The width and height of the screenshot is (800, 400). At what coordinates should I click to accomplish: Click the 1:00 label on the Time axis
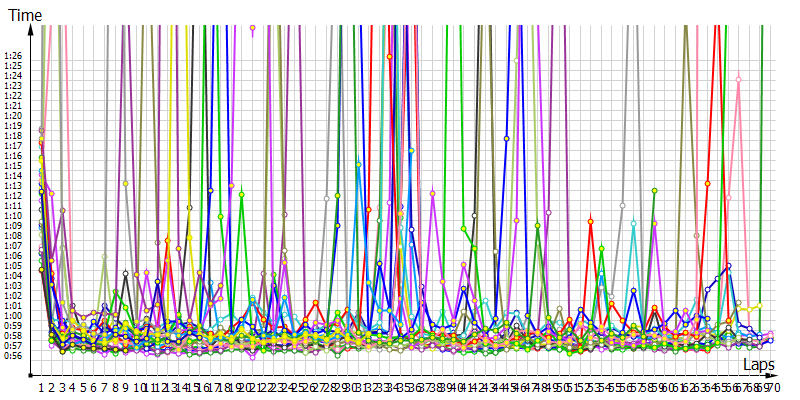point(13,315)
